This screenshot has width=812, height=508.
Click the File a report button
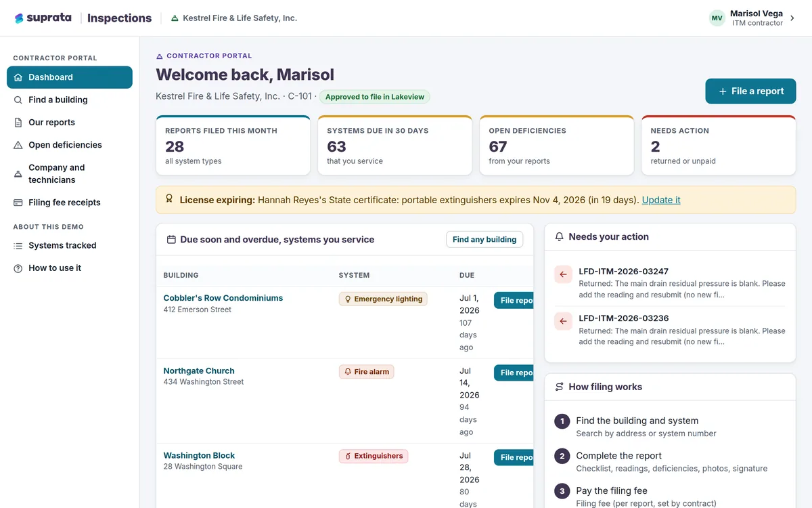(x=750, y=91)
